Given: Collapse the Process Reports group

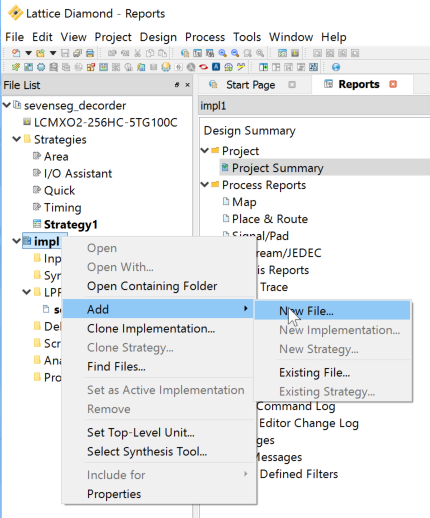Looking at the screenshot, I should pos(205,184).
